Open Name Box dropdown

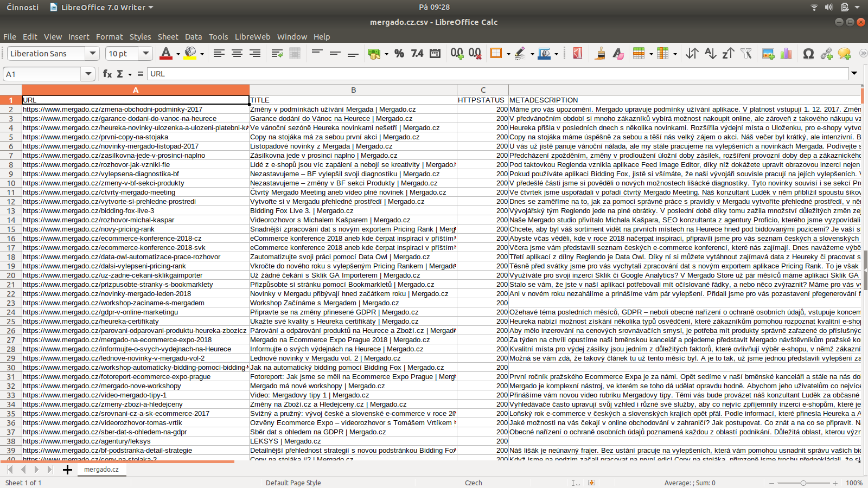88,74
